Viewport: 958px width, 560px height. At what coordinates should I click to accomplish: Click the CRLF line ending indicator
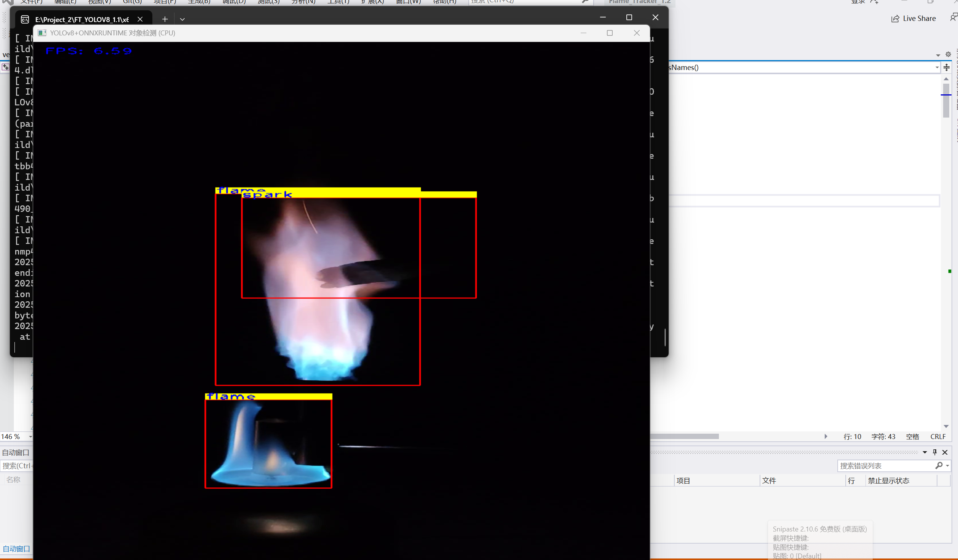938,436
